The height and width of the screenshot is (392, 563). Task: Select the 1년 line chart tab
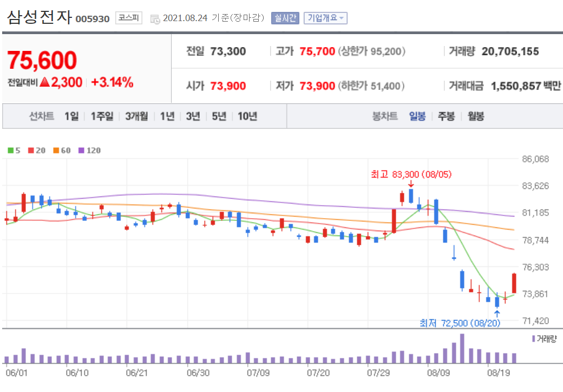167,116
